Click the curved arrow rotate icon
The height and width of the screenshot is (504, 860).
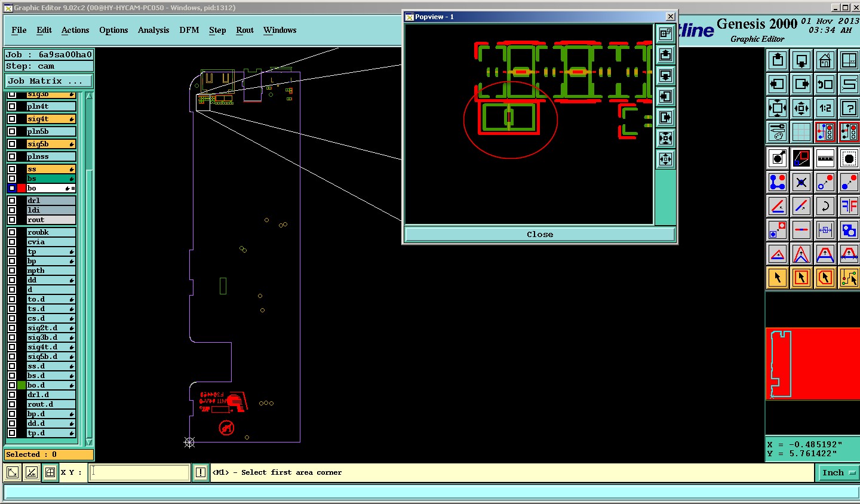tap(825, 206)
